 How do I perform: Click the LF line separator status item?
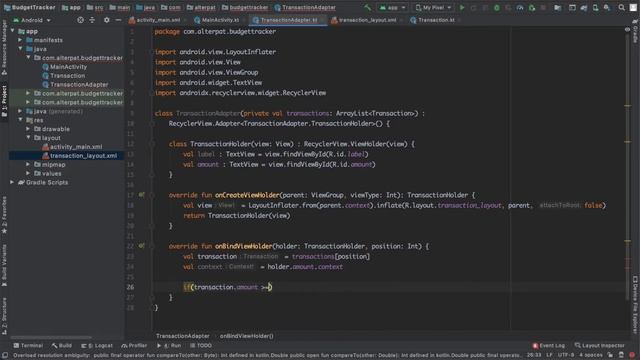coord(549,355)
